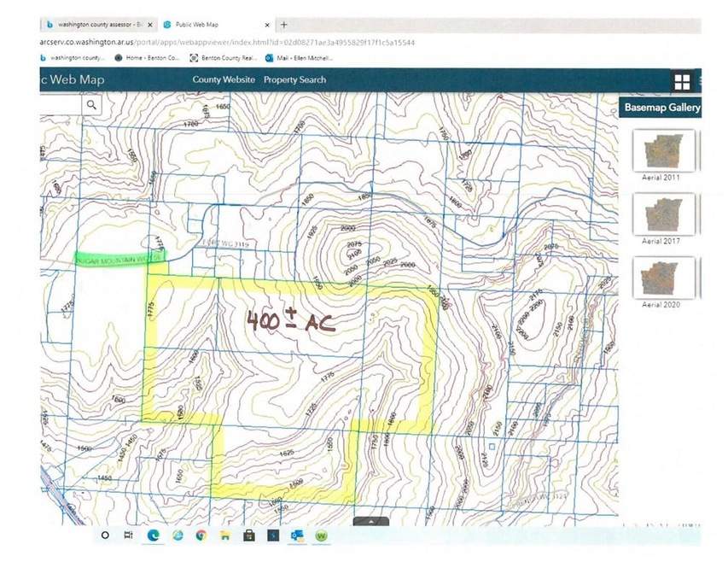Click the Cortana circle search icon

coord(105,536)
